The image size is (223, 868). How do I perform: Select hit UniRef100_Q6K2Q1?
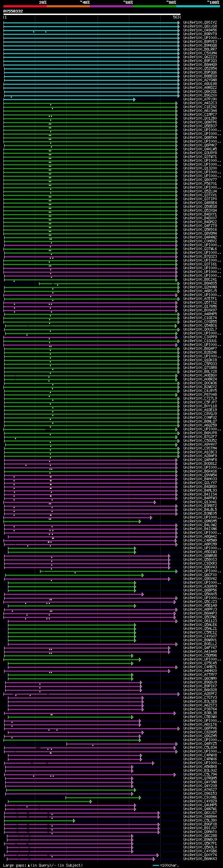click(x=200, y=91)
